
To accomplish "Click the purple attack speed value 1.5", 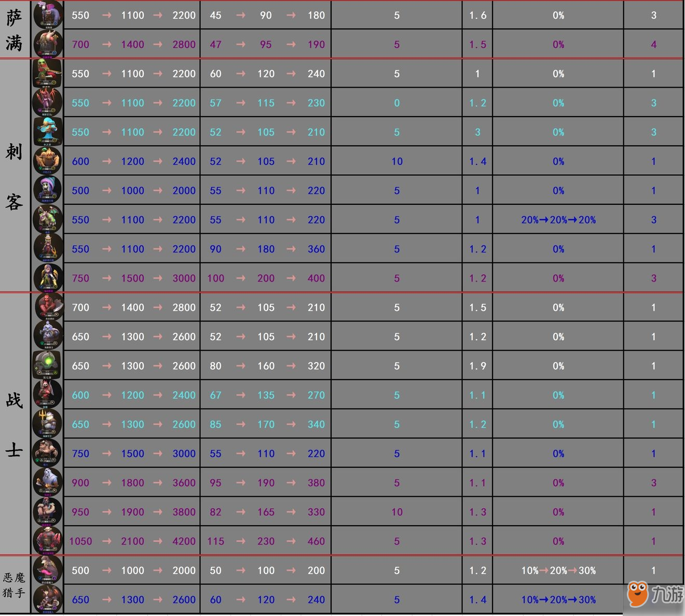I will pyautogui.click(x=477, y=45).
